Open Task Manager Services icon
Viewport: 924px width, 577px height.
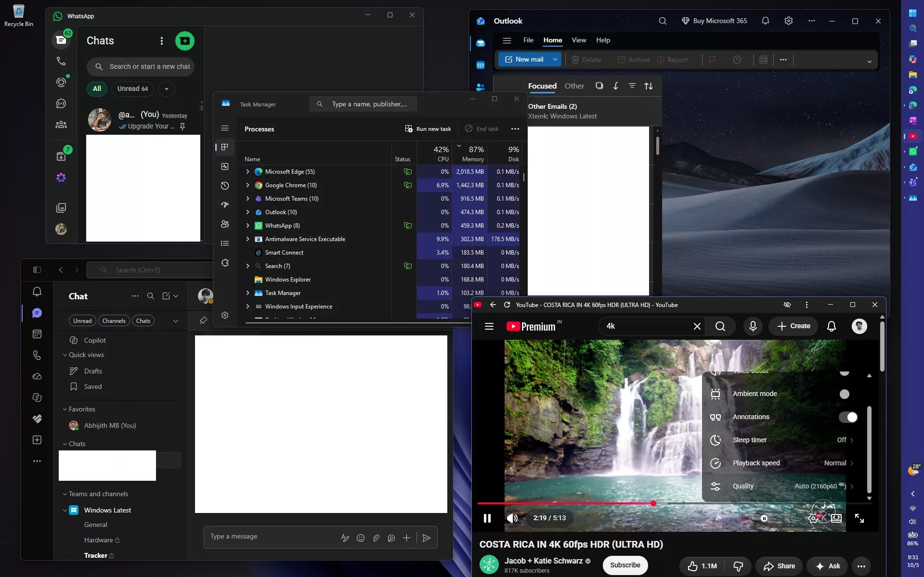point(225,263)
